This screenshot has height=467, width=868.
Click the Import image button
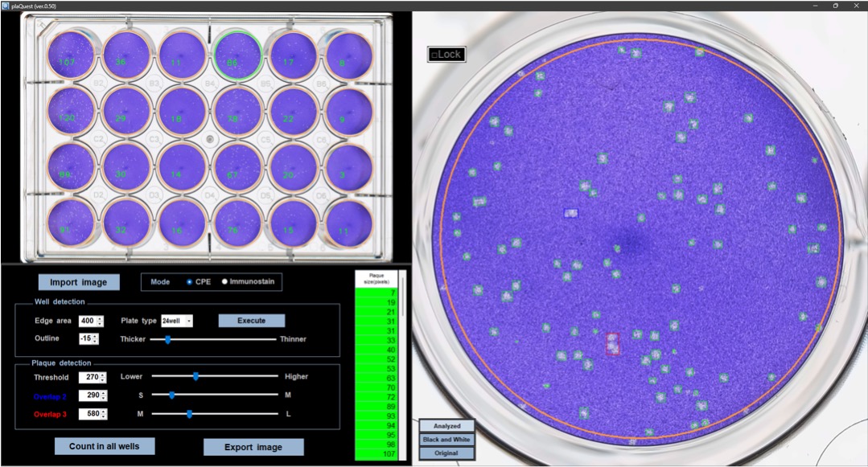[79, 282]
